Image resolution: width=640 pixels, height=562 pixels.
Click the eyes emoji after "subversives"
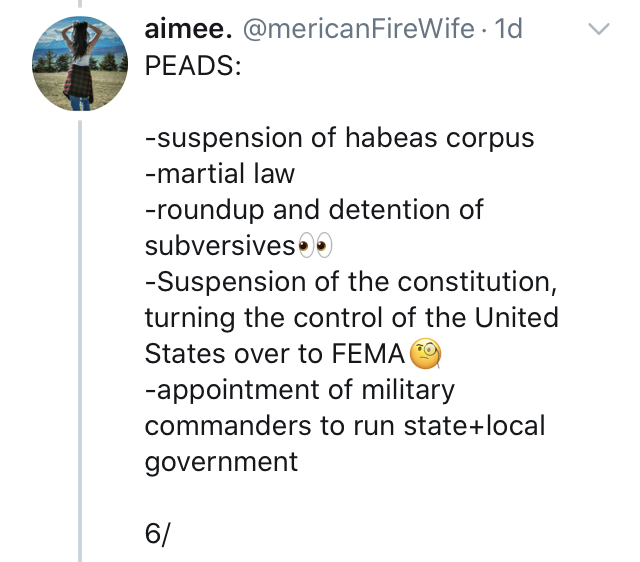pos(316,246)
